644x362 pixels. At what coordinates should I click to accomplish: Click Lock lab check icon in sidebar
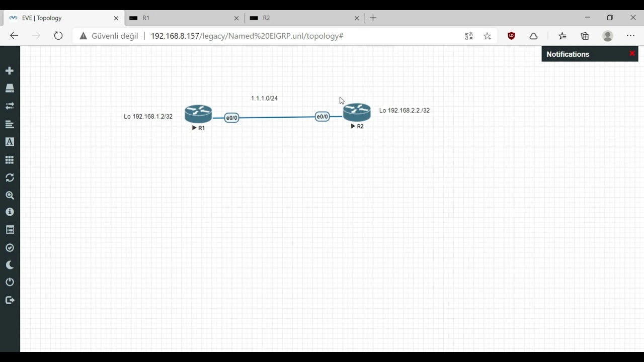pos(10,248)
